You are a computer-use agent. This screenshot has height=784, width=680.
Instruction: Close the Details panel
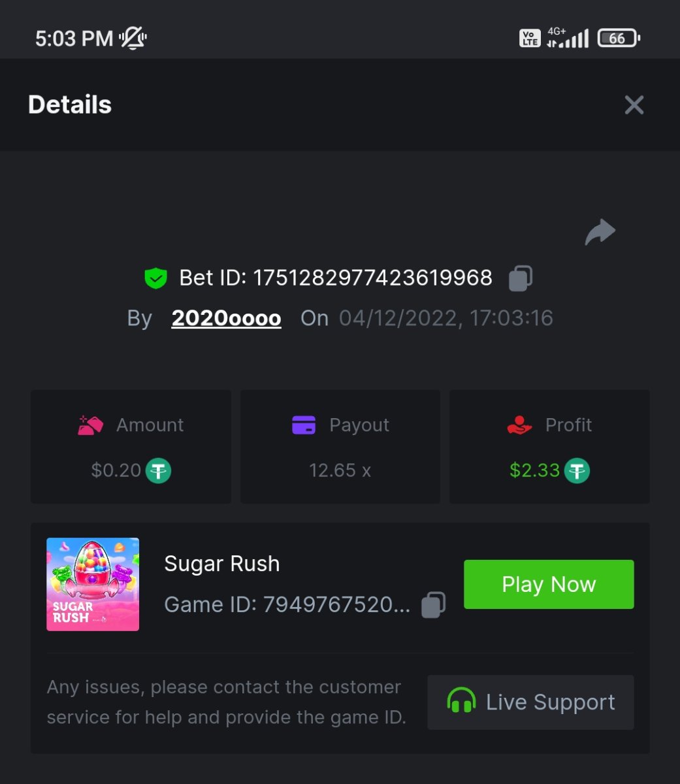pos(634,105)
